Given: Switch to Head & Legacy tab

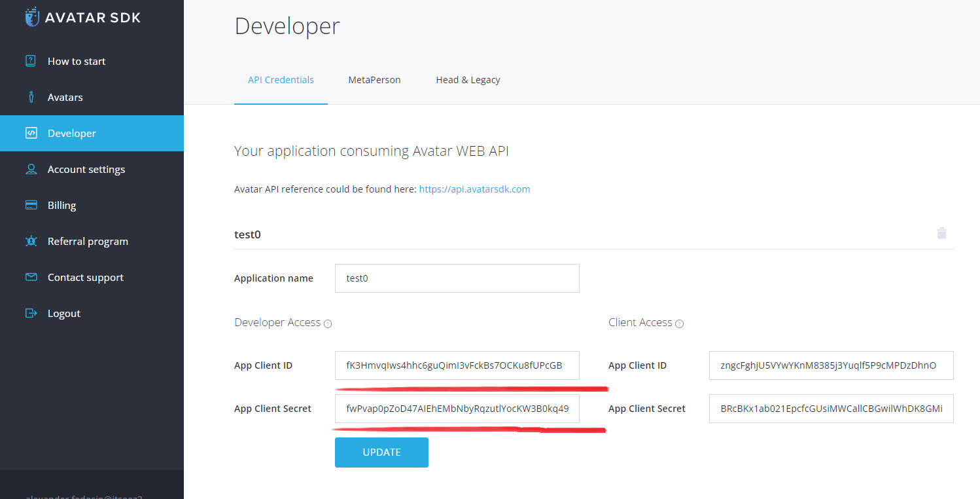Looking at the screenshot, I should tap(468, 80).
